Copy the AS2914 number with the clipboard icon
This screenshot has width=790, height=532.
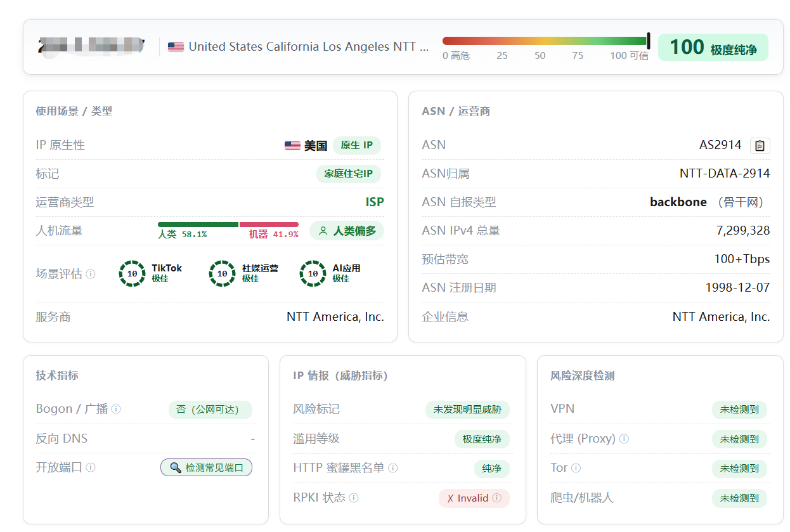coord(760,145)
